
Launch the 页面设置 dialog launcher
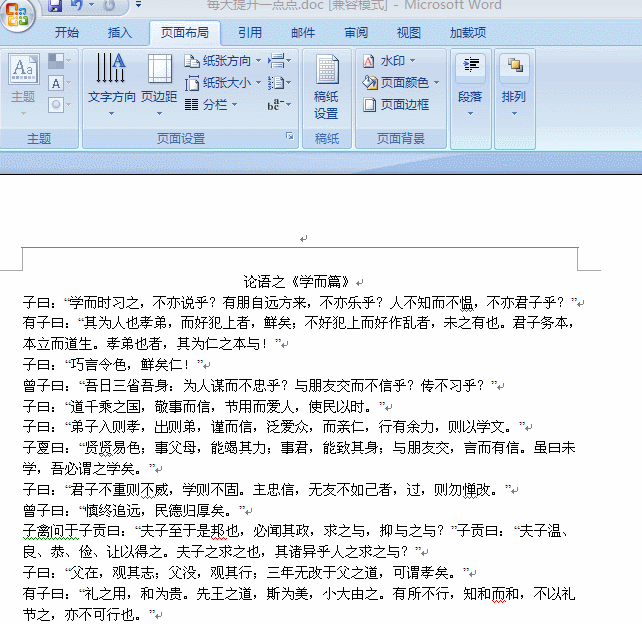[x=289, y=136]
